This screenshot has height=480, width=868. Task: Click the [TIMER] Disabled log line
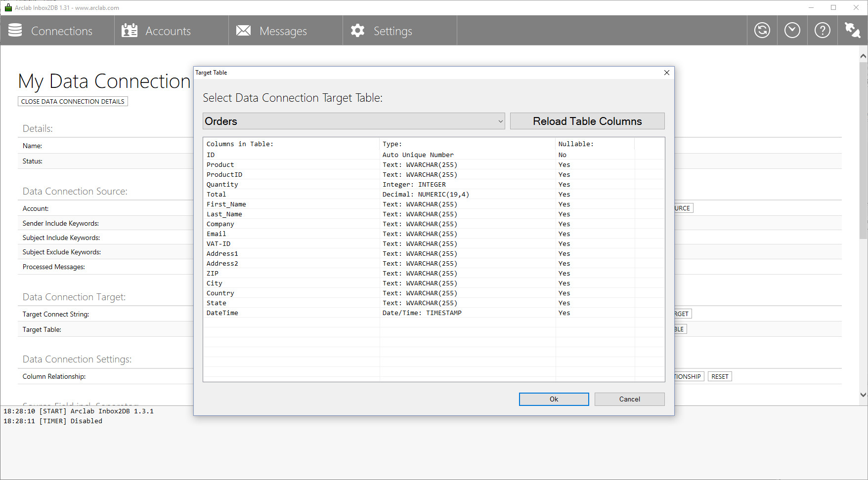point(53,421)
